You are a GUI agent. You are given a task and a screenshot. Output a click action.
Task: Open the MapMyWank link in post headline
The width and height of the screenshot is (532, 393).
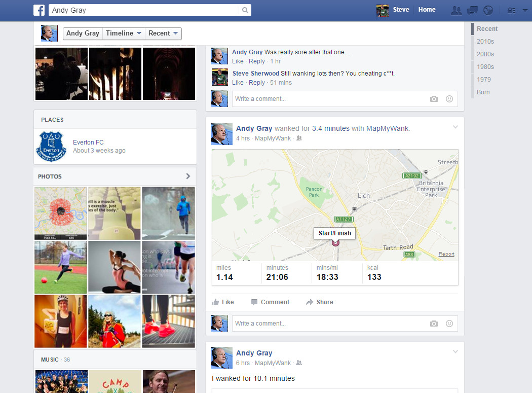[388, 128]
